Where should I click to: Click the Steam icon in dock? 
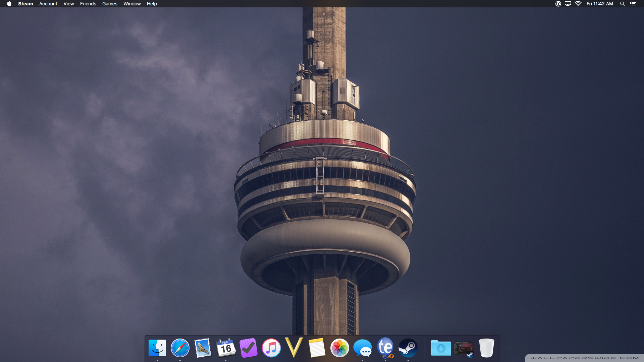408,348
